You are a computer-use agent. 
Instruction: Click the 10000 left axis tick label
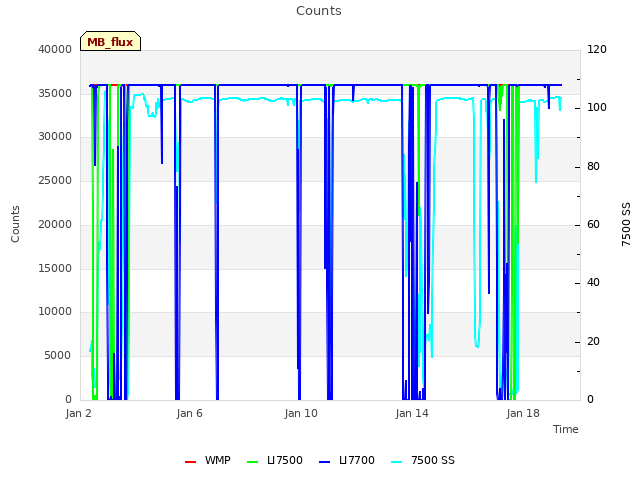[55, 311]
